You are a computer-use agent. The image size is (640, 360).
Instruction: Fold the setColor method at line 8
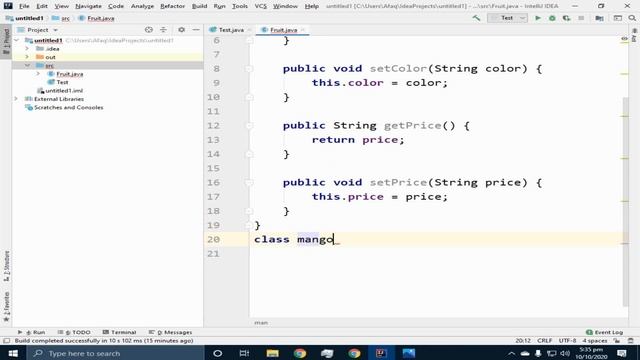pyautogui.click(x=249, y=69)
